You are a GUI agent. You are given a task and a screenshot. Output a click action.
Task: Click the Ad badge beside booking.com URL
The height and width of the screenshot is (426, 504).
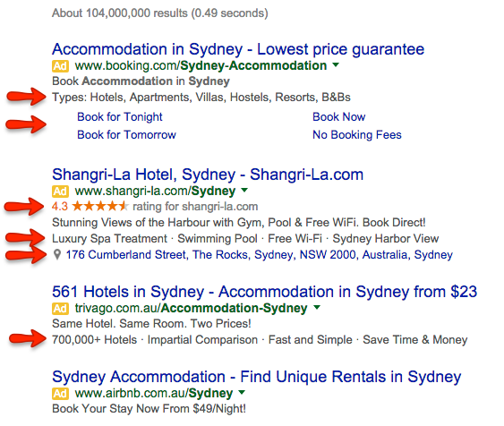(x=60, y=66)
